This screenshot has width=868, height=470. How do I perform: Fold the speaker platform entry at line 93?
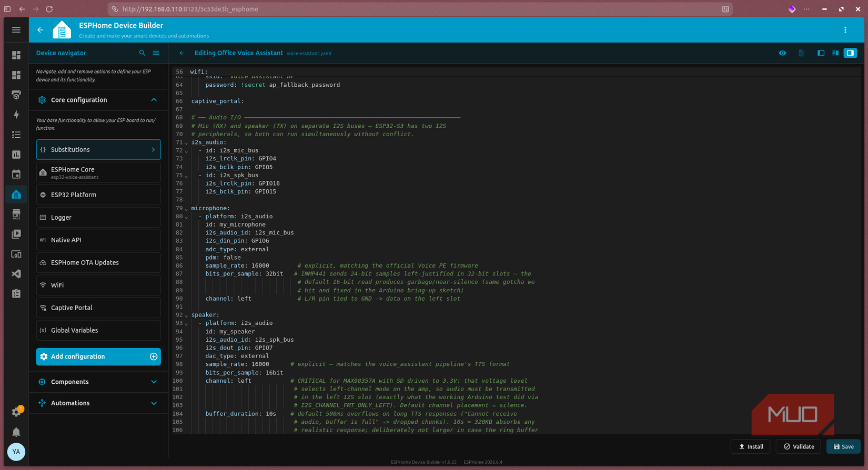[x=186, y=324]
